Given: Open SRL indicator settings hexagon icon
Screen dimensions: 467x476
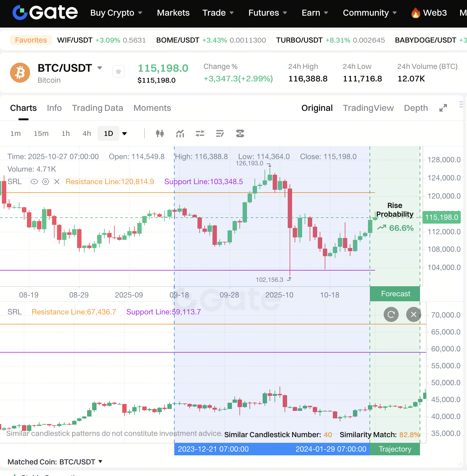Looking at the screenshot, I should [45, 182].
